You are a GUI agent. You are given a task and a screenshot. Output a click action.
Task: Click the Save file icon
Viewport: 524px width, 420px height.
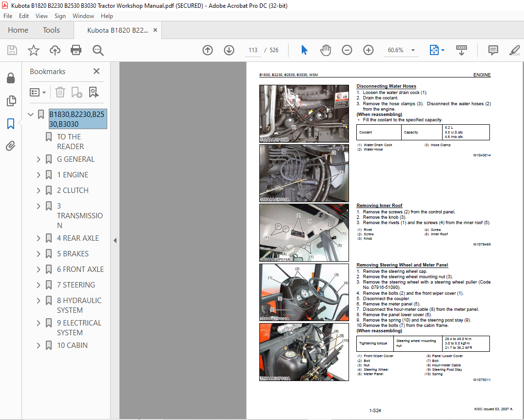[x=12, y=50]
